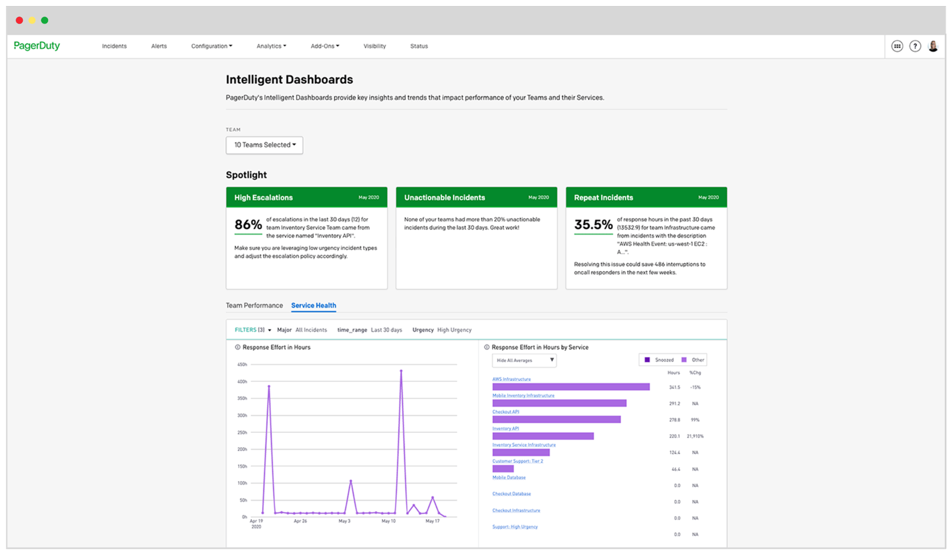This screenshot has height=560, width=951.
Task: Click the help question mark icon
Action: [915, 46]
